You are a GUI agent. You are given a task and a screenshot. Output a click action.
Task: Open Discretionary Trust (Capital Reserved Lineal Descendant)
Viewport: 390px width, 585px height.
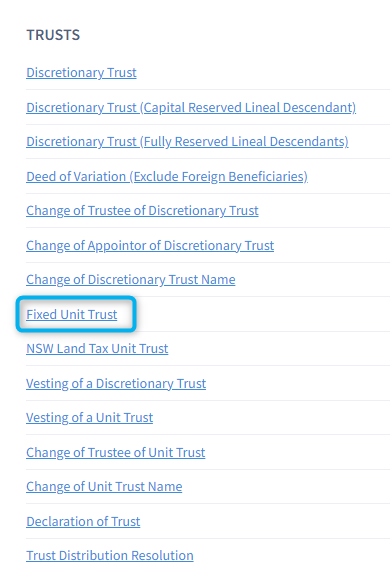coord(191,107)
